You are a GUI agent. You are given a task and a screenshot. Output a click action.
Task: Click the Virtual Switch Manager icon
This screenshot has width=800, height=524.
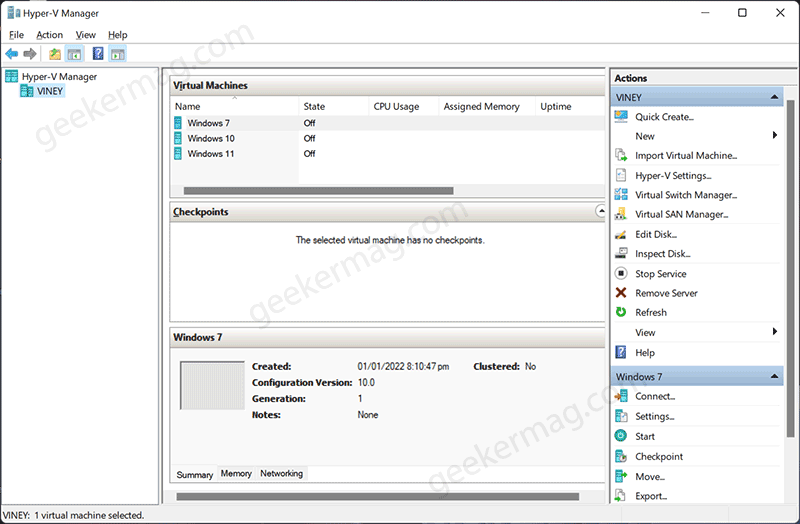(x=621, y=194)
